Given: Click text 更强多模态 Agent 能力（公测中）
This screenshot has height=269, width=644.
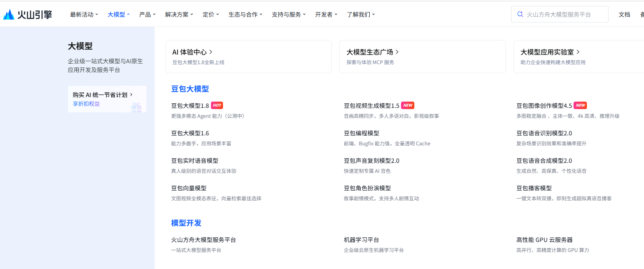Looking at the screenshot, I should click(x=208, y=116).
